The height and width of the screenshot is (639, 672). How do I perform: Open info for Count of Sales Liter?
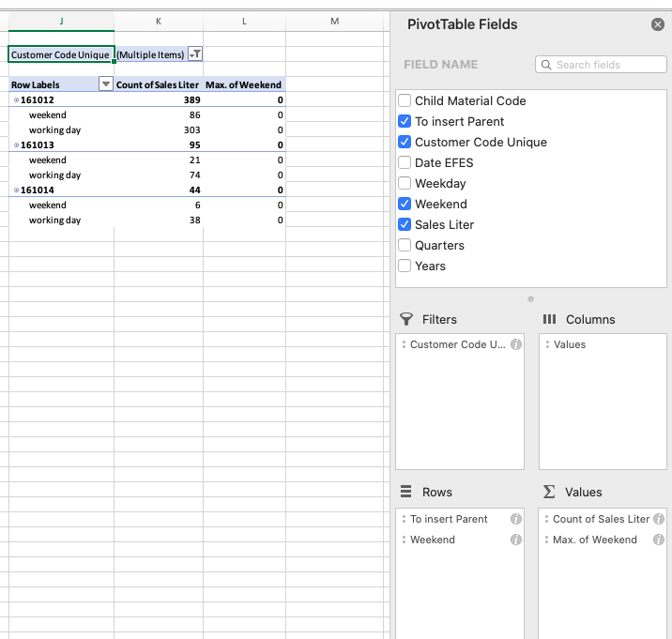click(x=659, y=519)
